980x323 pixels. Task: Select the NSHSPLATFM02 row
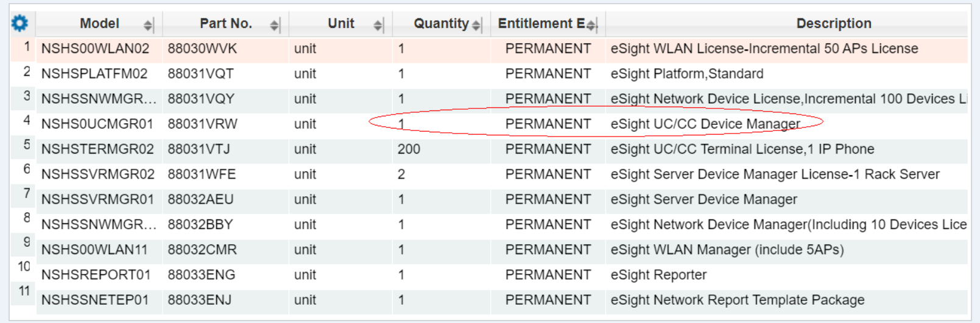coord(489,74)
